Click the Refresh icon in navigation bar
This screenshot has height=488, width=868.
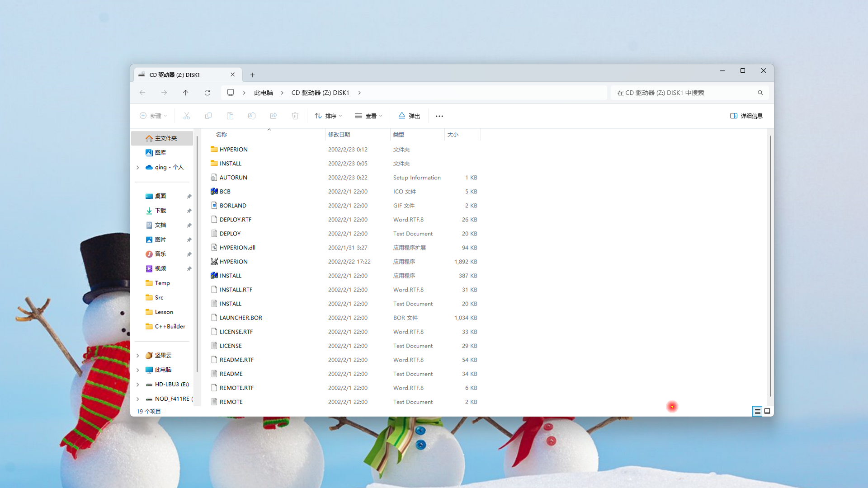208,93
